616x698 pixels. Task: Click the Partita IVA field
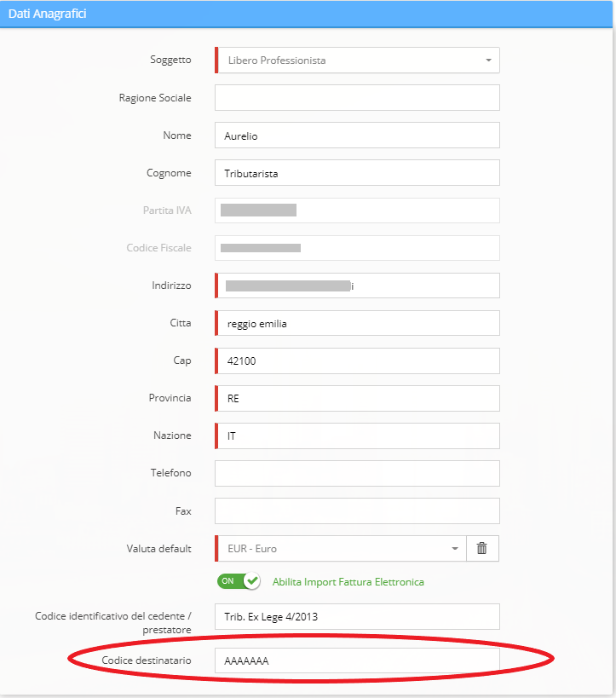pyautogui.click(x=357, y=211)
